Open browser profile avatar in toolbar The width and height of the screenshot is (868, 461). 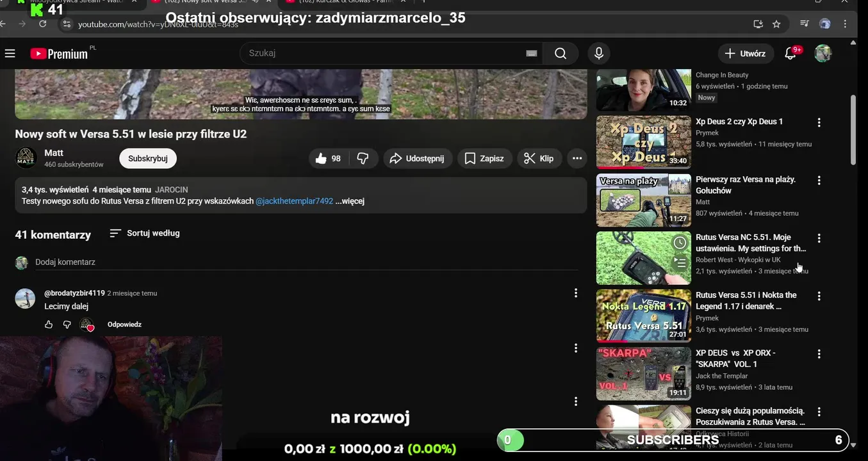tap(825, 24)
